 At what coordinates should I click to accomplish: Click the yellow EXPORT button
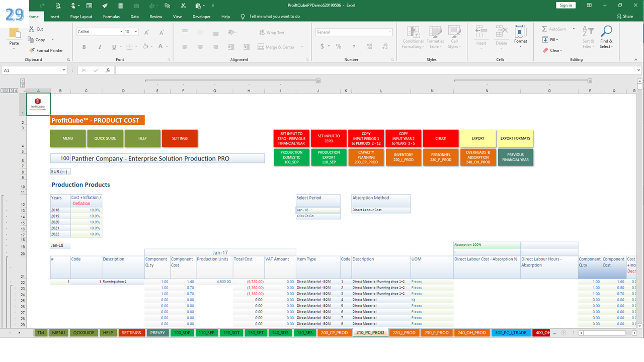tap(478, 138)
